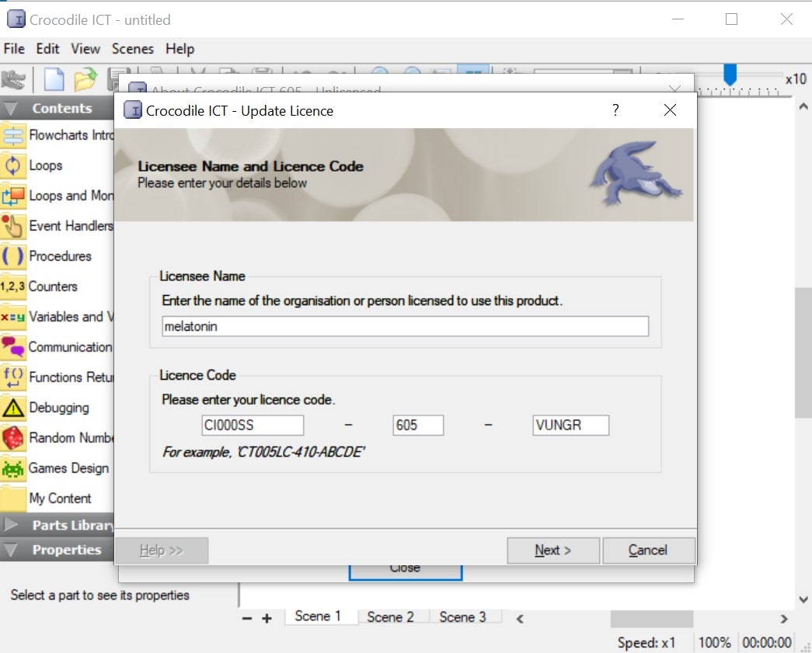Open the Counters 1,2,3 icon
The height and width of the screenshot is (653, 812).
click(12, 286)
